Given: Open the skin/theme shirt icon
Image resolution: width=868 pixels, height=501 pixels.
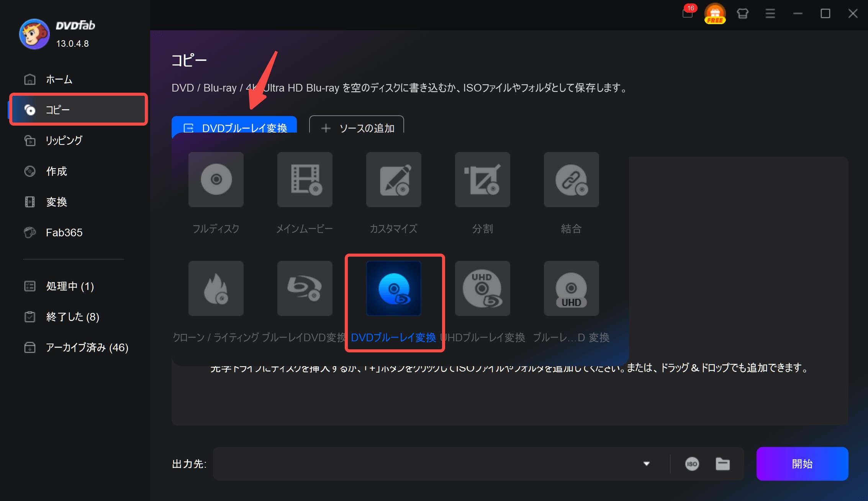Looking at the screenshot, I should tap(742, 14).
